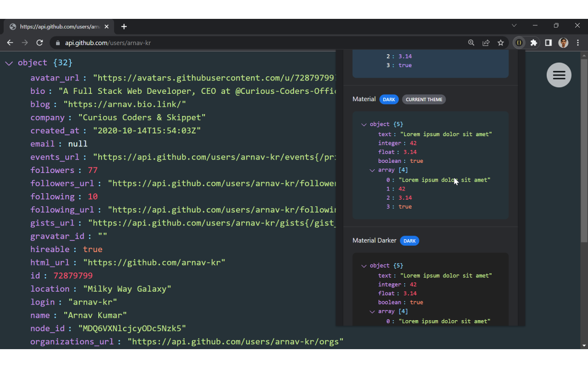Select CURRENT THEME badge next to Material

(424, 99)
